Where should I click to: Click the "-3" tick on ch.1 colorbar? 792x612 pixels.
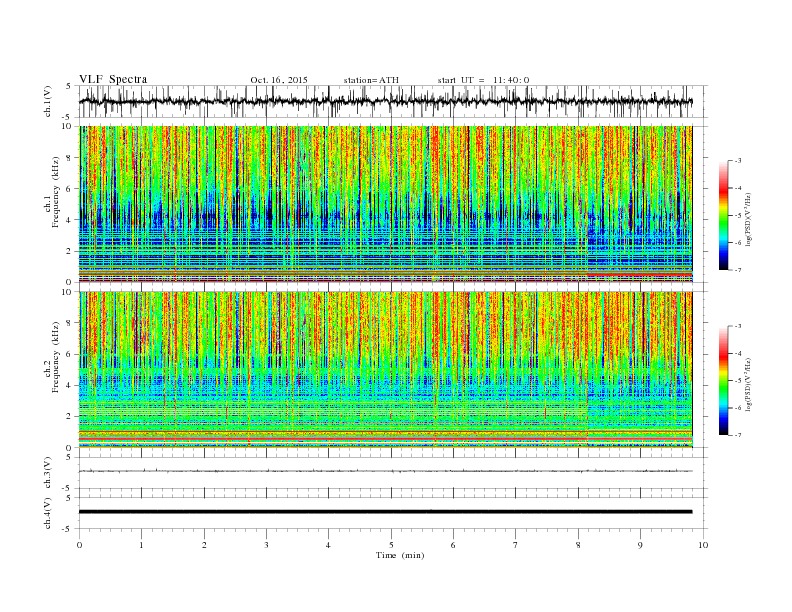tap(737, 161)
